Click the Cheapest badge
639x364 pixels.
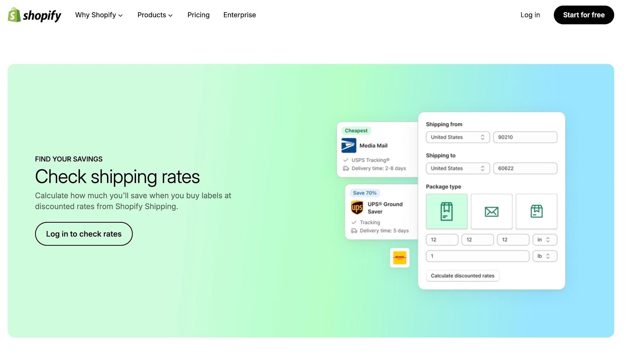click(x=356, y=131)
